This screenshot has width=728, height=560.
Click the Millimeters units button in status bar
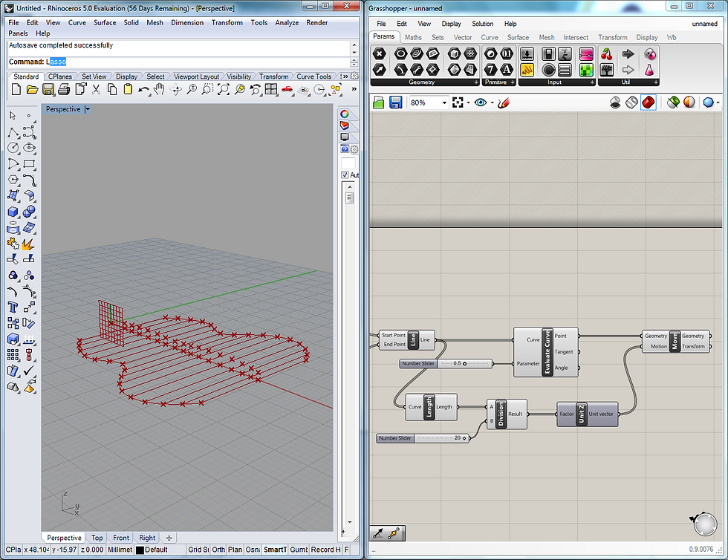click(120, 550)
